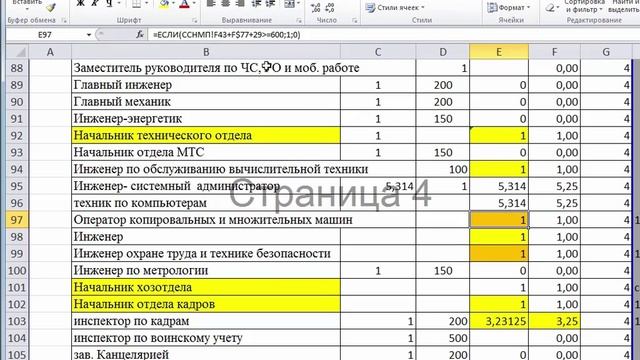Screen dimensions: 640x360
Task: Select column B header
Action: tap(206, 52)
